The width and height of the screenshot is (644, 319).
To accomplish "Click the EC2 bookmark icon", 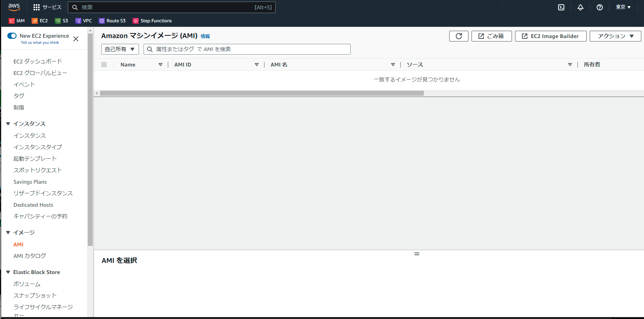I will pyautogui.click(x=35, y=21).
